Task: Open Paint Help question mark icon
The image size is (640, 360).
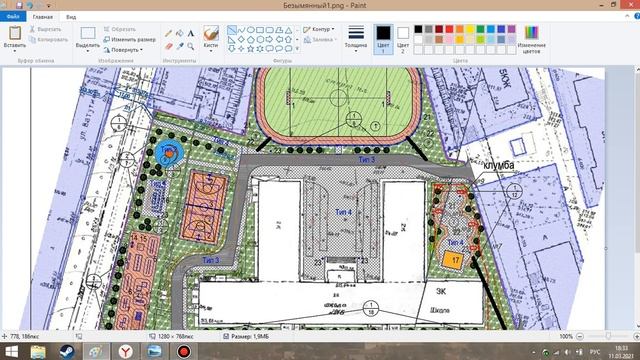Action: (637, 16)
